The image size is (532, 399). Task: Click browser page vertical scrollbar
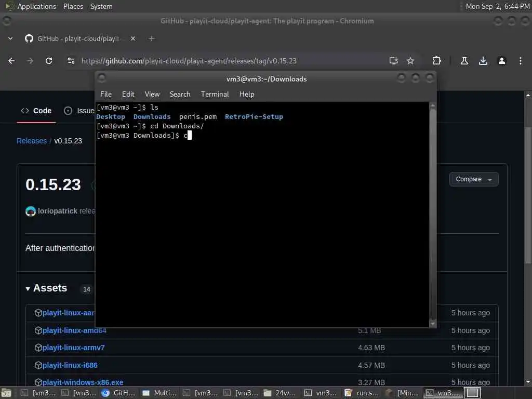point(528,195)
